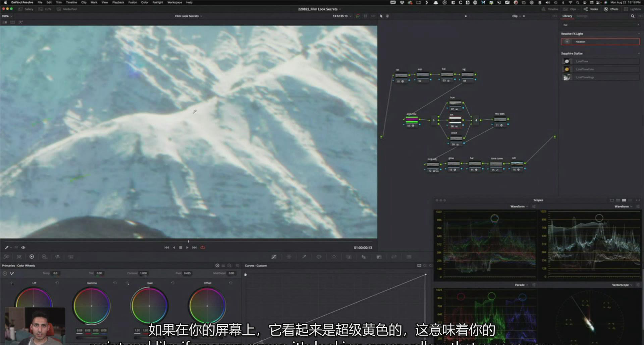
Task: Select the Qualifier eyedropper palette icon
Action: coord(304,257)
